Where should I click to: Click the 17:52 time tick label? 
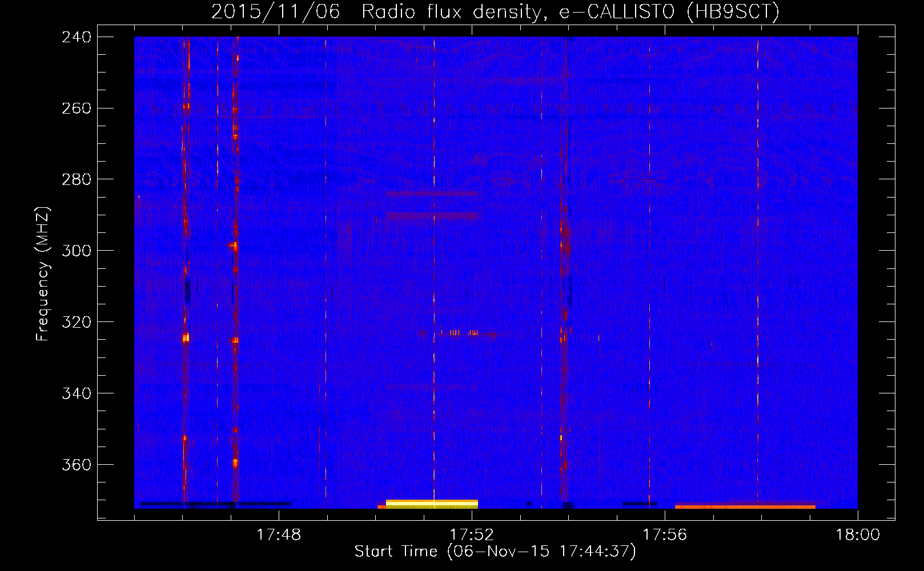pos(472,534)
